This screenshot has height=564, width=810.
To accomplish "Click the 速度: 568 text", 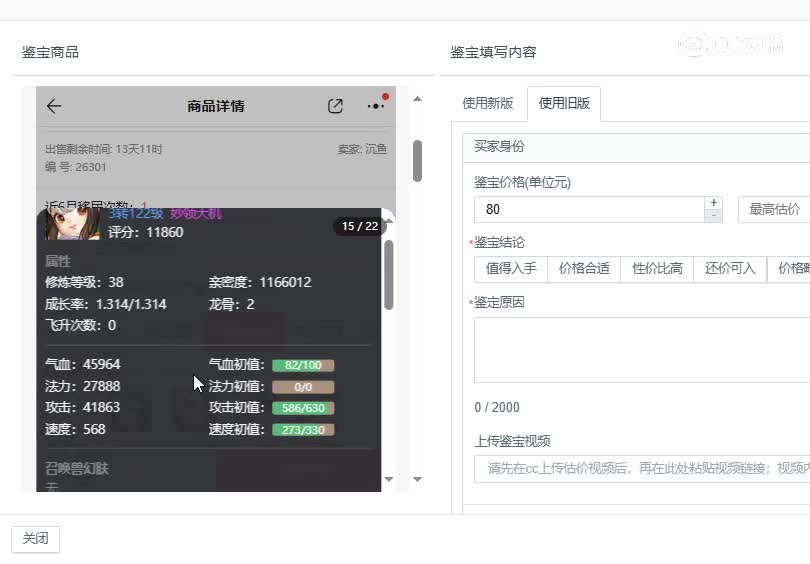I will pyautogui.click(x=75, y=429).
